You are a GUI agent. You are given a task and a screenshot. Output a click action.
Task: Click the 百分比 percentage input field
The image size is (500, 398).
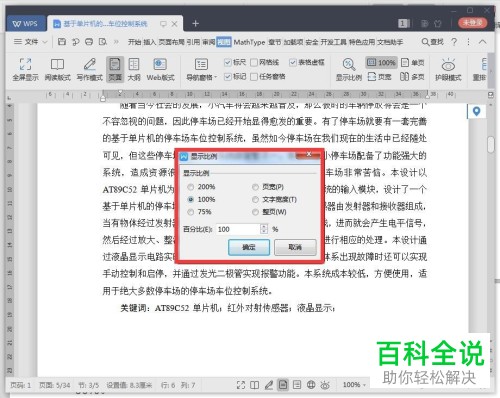click(x=238, y=229)
